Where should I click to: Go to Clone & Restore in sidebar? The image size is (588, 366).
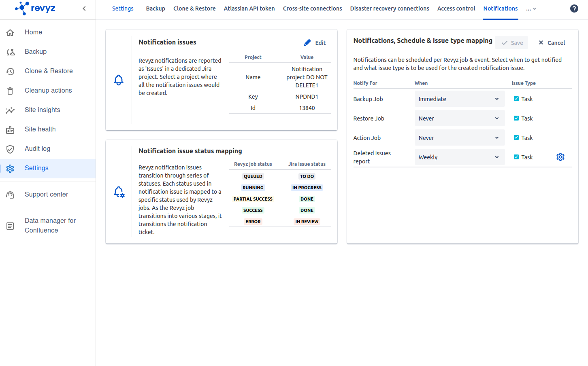pos(48,71)
